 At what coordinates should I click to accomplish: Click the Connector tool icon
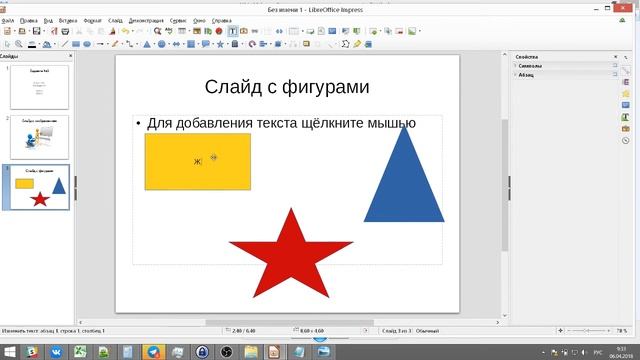click(129, 44)
